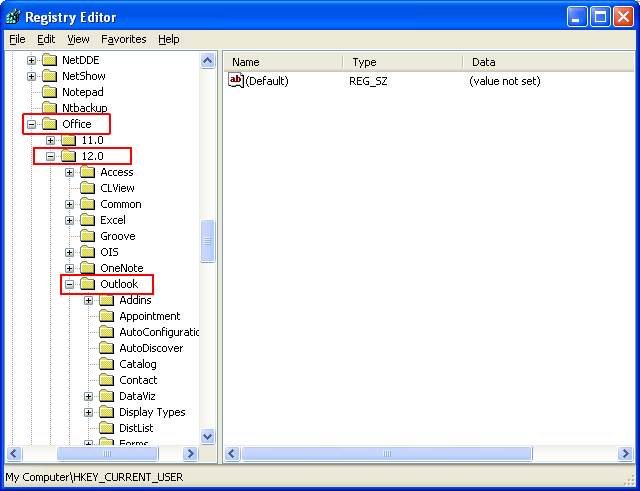Viewport: 640px width, 491px height.
Task: Select the AutoConfiguration key label
Action: (159, 332)
